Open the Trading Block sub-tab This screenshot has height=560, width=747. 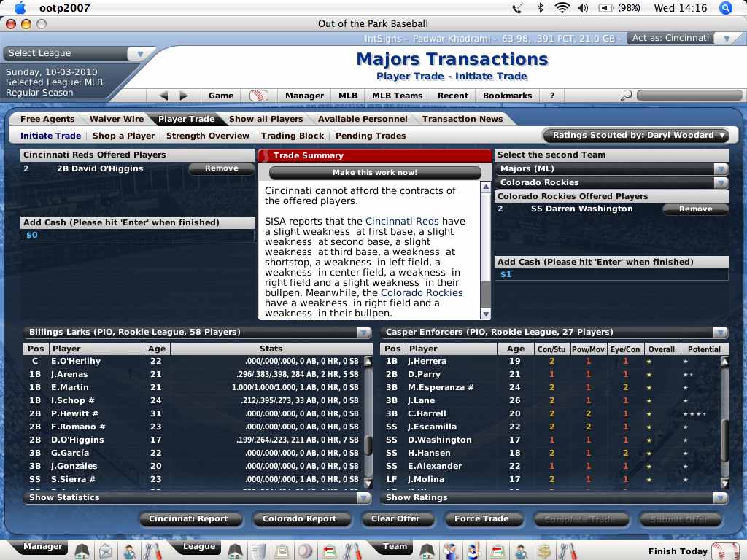(293, 136)
